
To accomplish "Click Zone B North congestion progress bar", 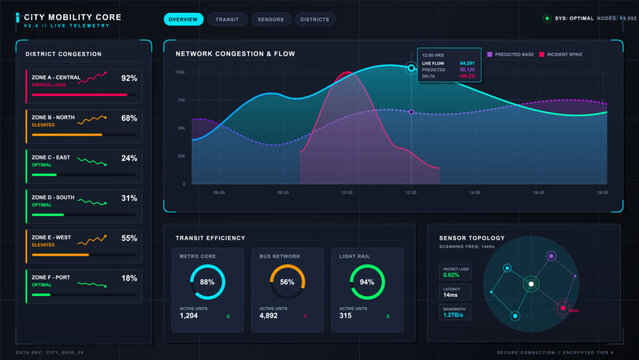I will point(84,135).
